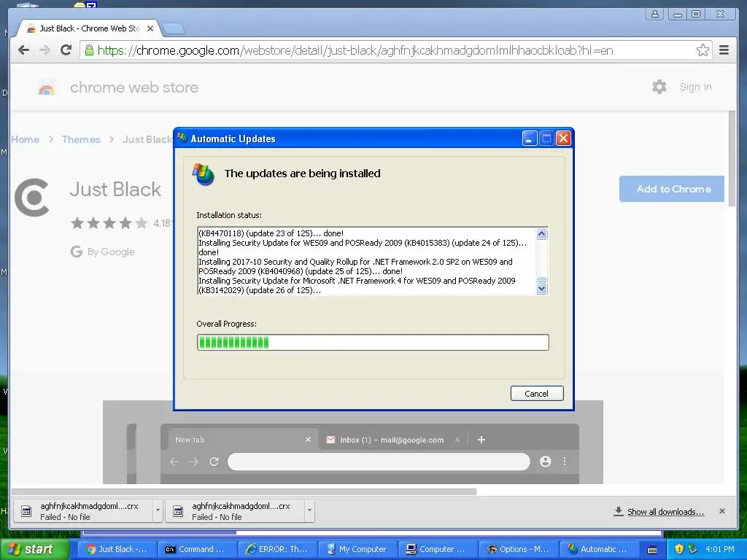Click the Chrome user profile icon in the title bar

click(x=655, y=14)
